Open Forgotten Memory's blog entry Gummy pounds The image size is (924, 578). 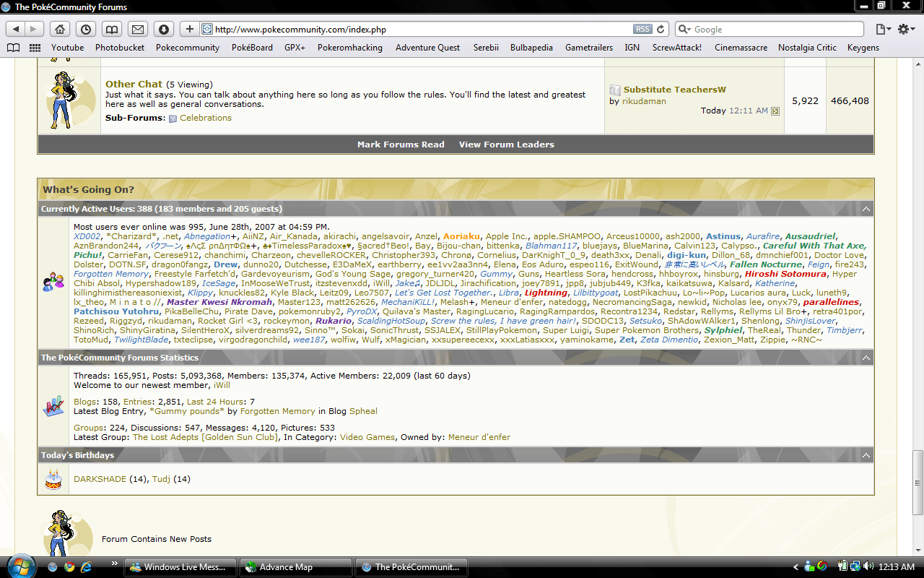pyautogui.click(x=187, y=411)
